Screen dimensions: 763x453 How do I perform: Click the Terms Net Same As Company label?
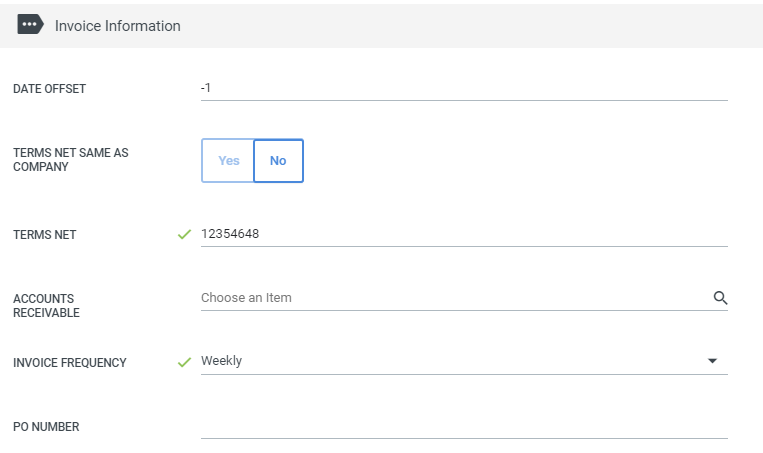[71, 160]
